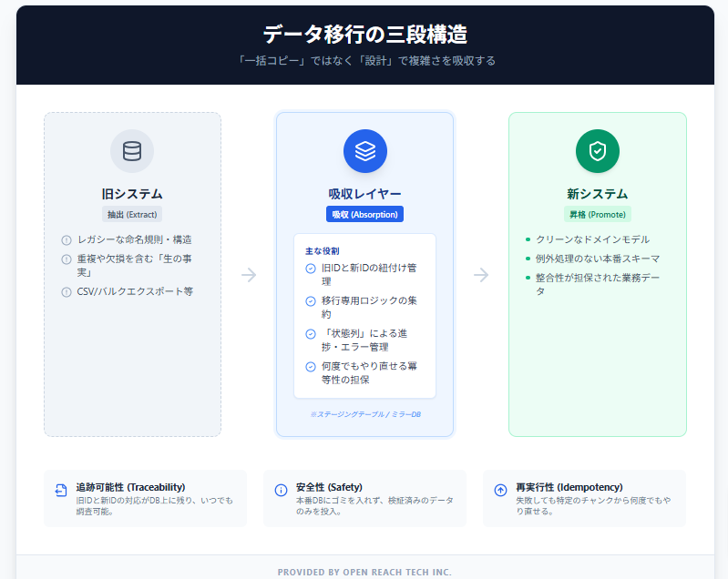The width and height of the screenshot is (728, 579).
Task: Click the green 昇格 (Promote) badge
Action: coord(597,215)
